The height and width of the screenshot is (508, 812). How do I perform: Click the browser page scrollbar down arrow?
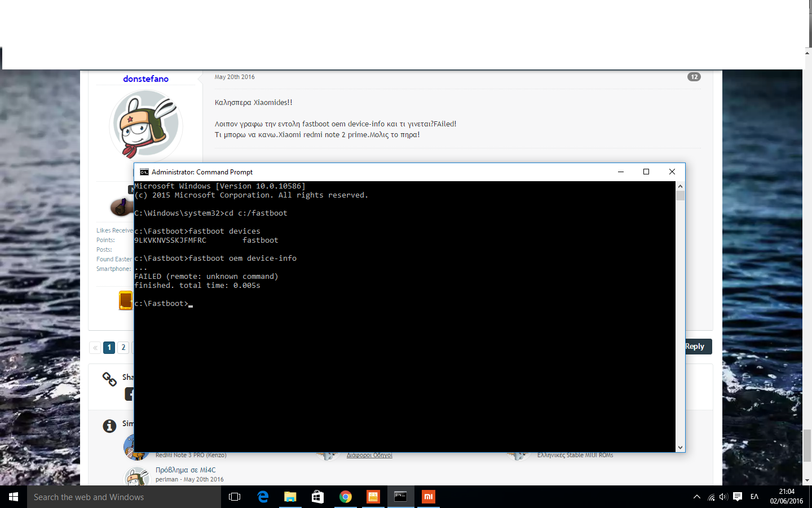807,480
